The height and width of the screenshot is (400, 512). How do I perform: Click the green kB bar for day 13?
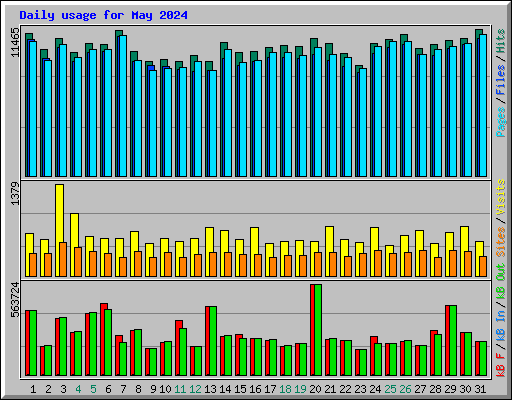(x=213, y=341)
